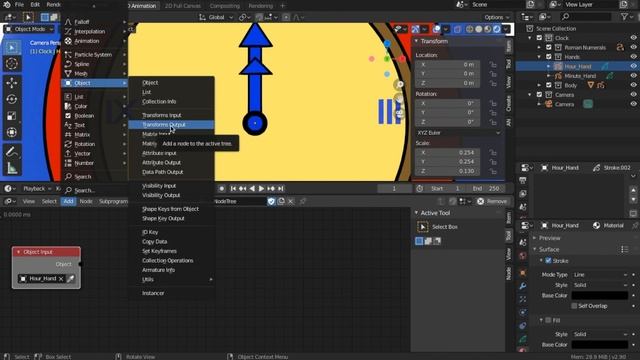Activate the Scale tool
The width and height of the screenshot is (640, 360).
[12, 116]
